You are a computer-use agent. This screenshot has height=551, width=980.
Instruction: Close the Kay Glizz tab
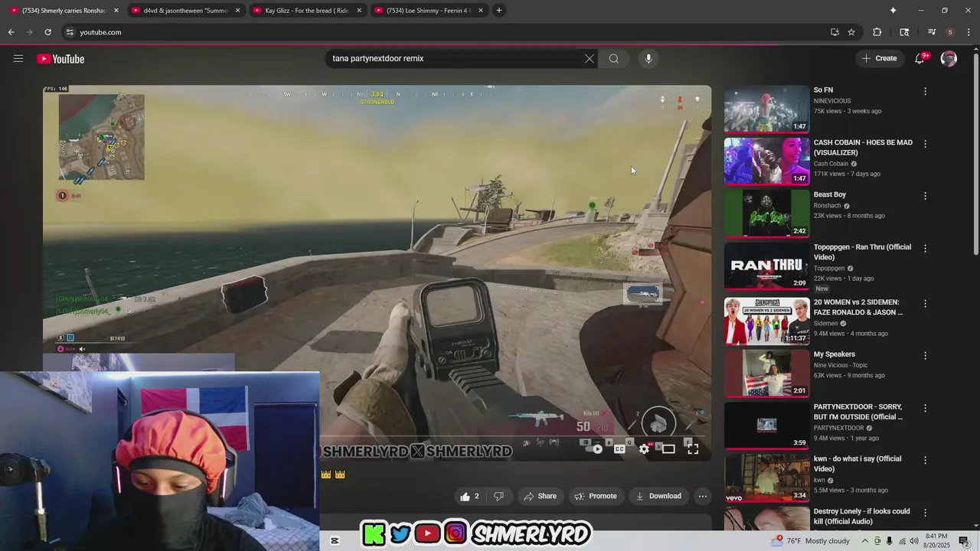359,10
